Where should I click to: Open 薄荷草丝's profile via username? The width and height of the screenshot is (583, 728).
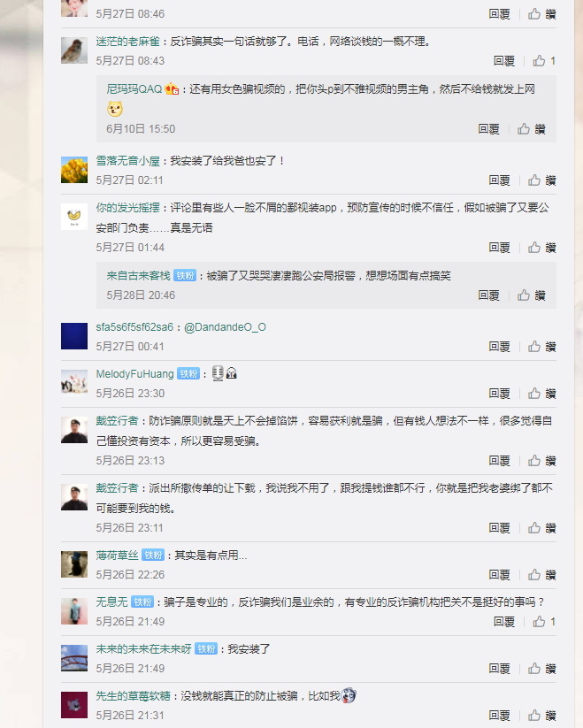[117, 556]
